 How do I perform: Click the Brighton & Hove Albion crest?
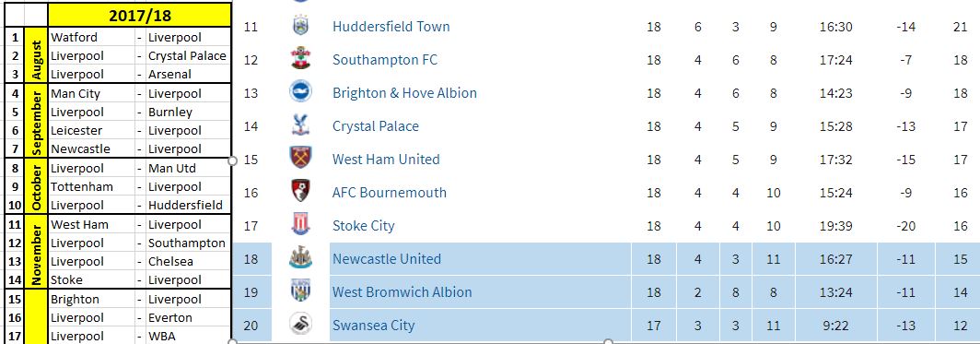click(x=300, y=92)
